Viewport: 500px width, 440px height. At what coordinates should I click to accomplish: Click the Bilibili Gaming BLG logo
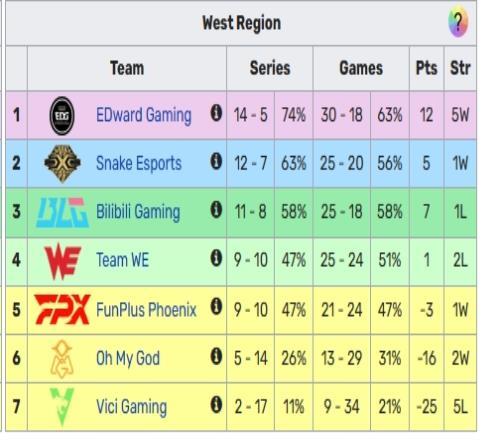coord(62,212)
